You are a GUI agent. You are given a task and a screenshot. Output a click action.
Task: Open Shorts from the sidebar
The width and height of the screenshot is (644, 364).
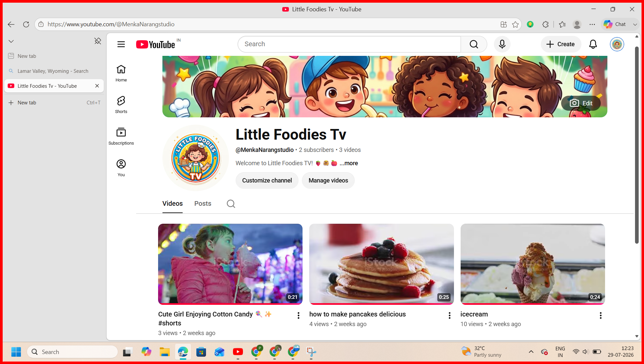click(121, 105)
